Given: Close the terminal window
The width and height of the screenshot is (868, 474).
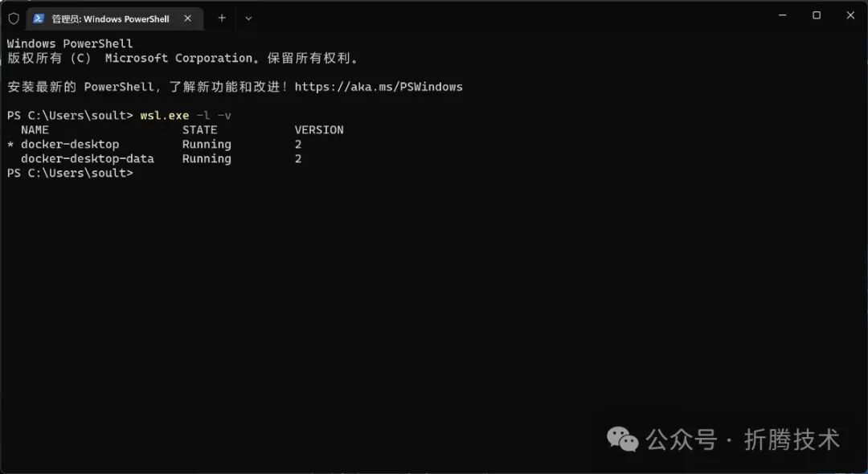Looking at the screenshot, I should (x=850, y=15).
